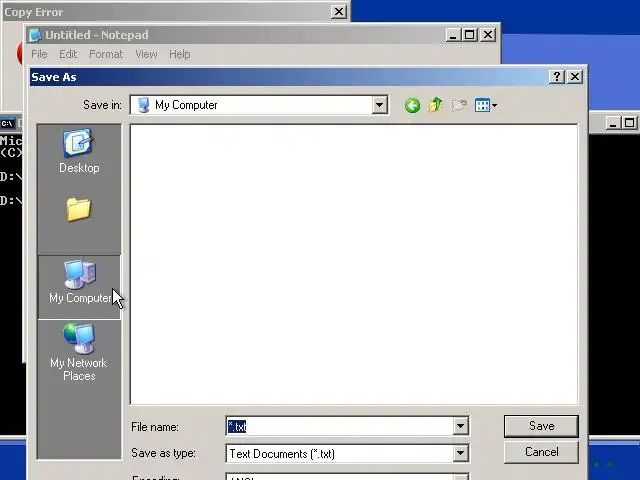
Task: Open Text Documents (*.txt) type combo
Action: pos(347,453)
